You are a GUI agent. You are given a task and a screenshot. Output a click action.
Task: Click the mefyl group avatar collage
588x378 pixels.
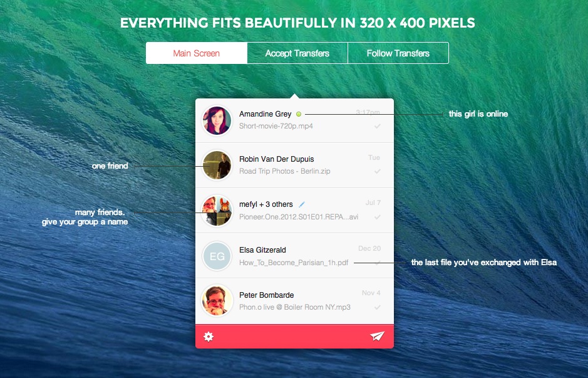(217, 211)
